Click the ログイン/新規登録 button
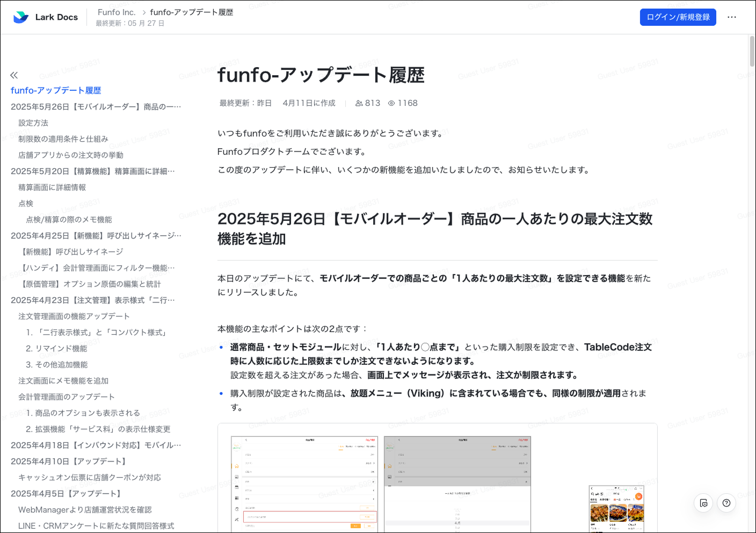This screenshot has width=756, height=533. pos(678,17)
